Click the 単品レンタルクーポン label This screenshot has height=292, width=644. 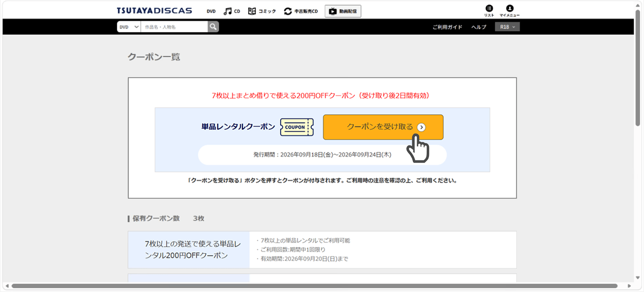click(x=238, y=127)
